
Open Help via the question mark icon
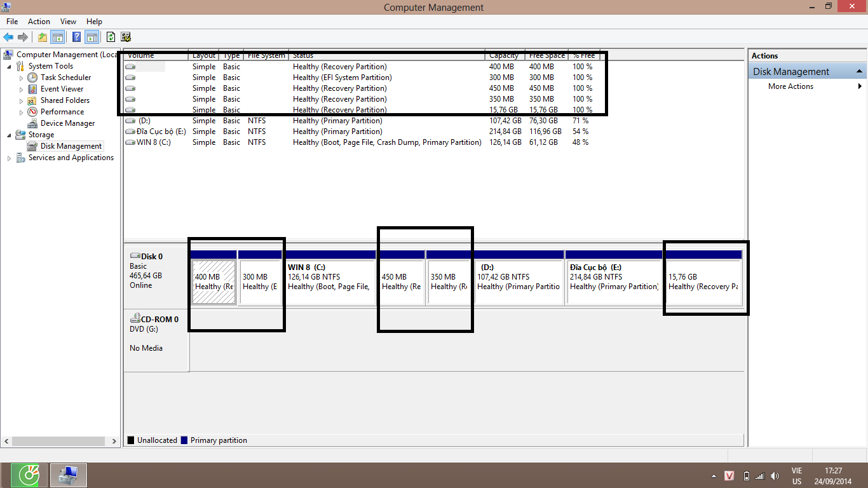coord(77,37)
